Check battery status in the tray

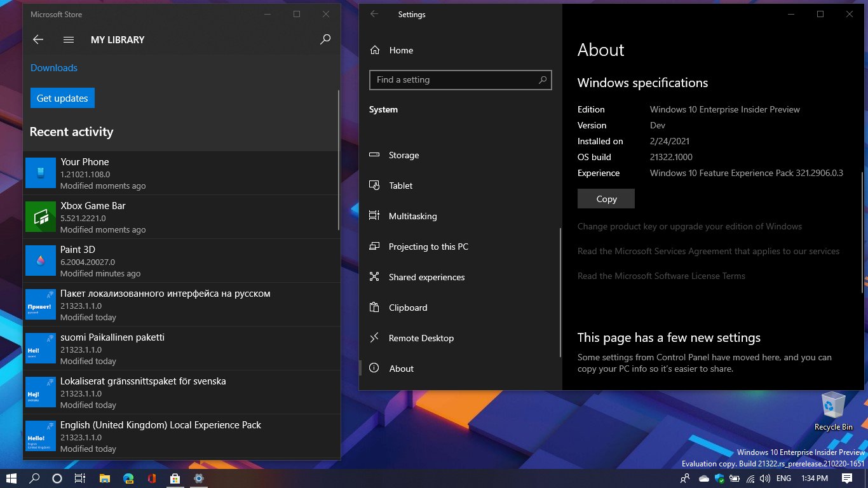pyautogui.click(x=735, y=478)
